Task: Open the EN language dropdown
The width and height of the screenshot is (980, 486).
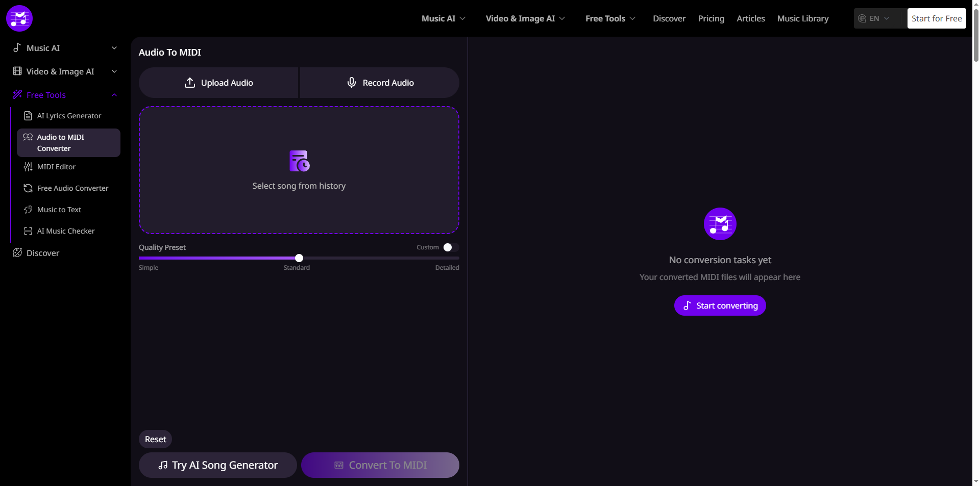Action: [874, 18]
